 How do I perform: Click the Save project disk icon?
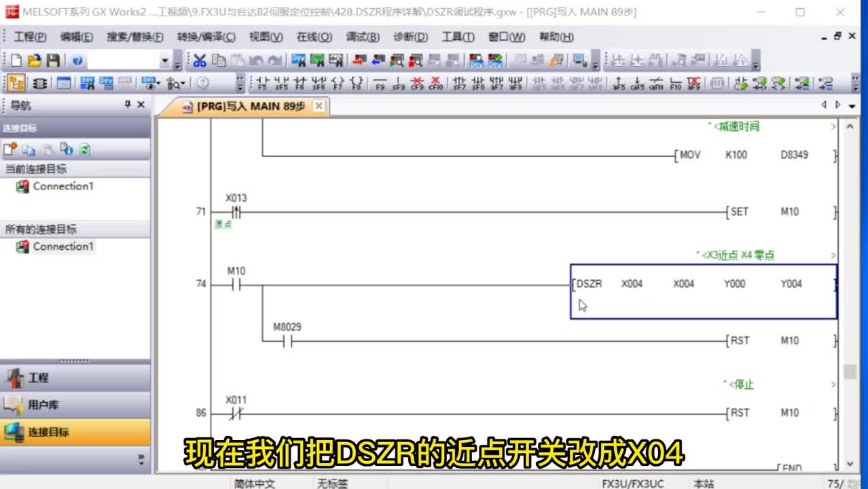click(x=53, y=61)
